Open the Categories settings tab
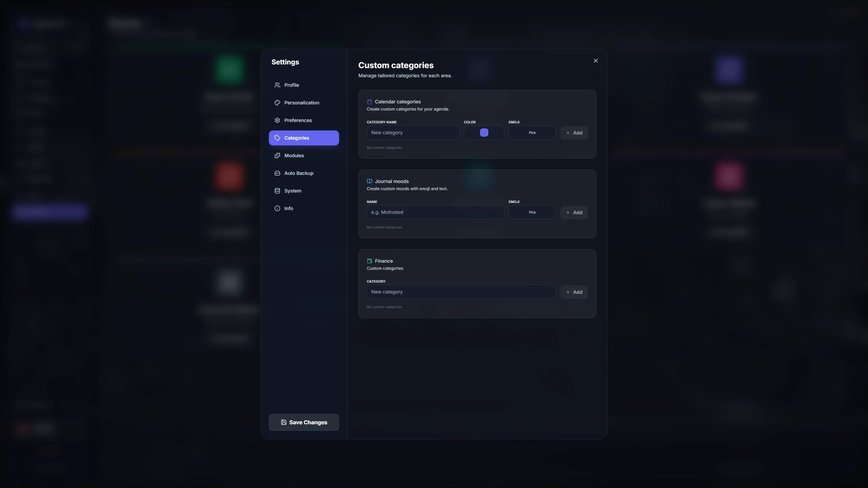868x488 pixels. (x=303, y=138)
